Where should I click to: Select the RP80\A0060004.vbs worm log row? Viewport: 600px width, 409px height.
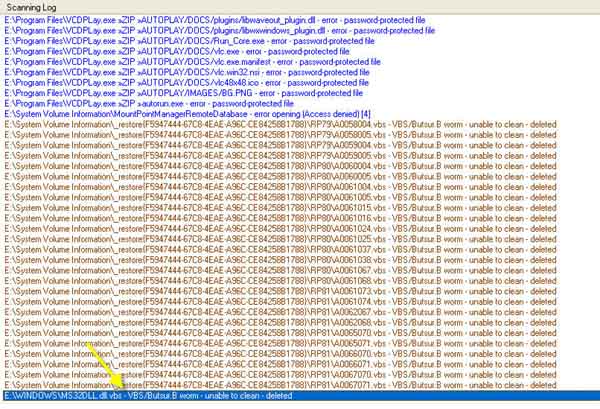pos(280,166)
